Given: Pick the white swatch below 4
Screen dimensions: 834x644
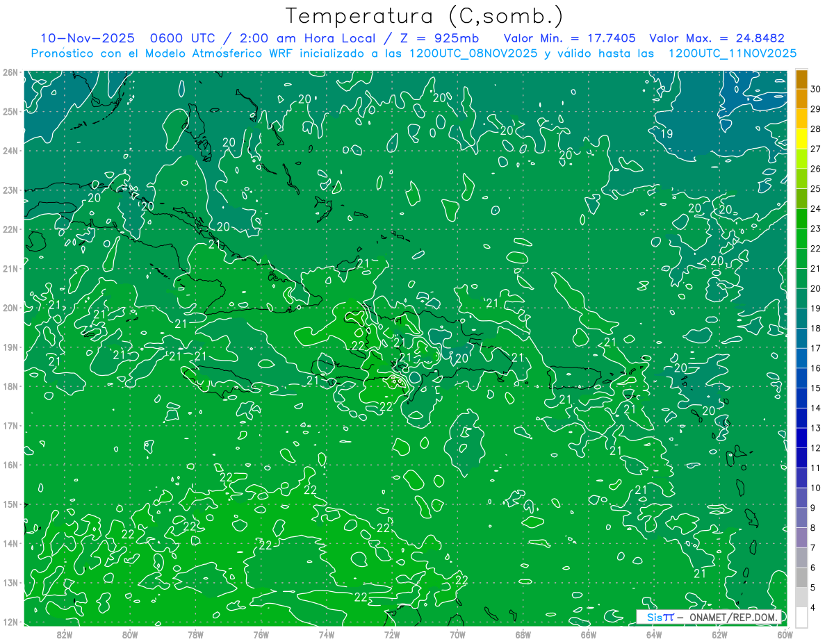Looking at the screenshot, I should coord(801,616).
